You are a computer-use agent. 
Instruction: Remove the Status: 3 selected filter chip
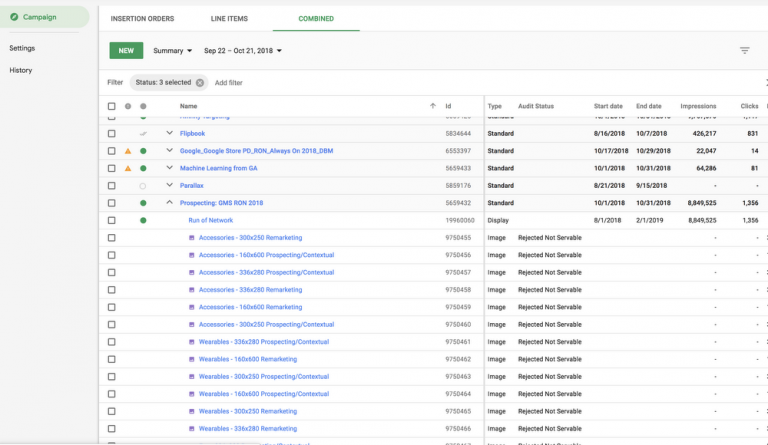point(200,83)
